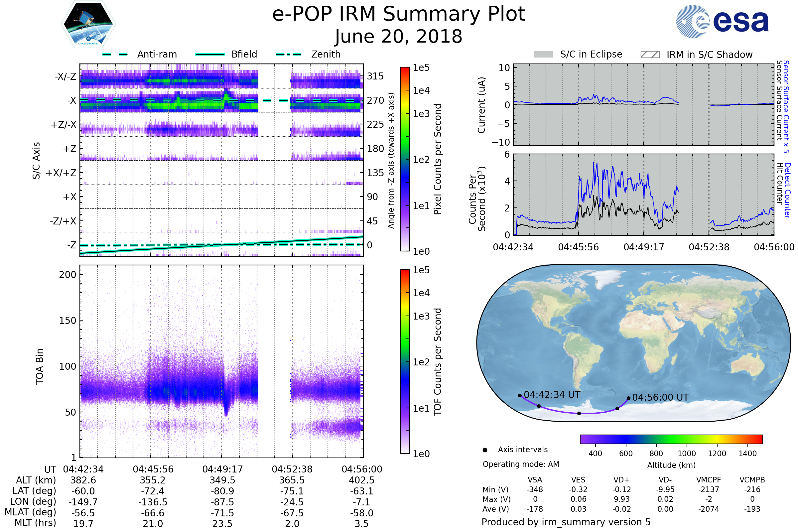Click the ESA logo
The width and height of the screenshot is (798, 532).
[722, 21]
